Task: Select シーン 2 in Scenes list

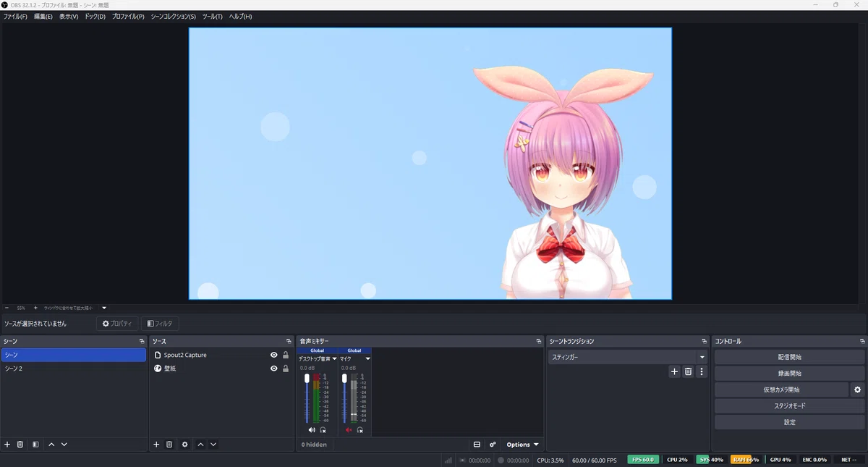Action: click(x=73, y=369)
